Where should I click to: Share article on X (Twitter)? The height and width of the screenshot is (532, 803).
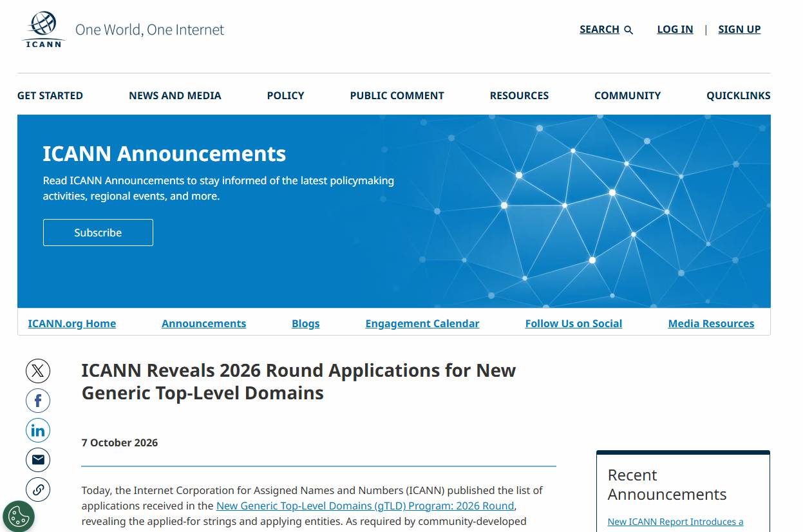click(x=38, y=371)
